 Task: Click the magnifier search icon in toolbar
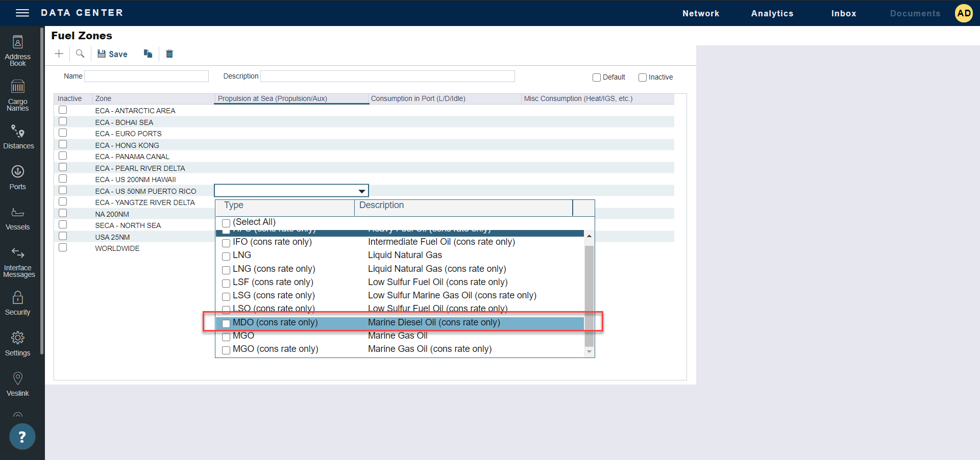click(x=80, y=54)
